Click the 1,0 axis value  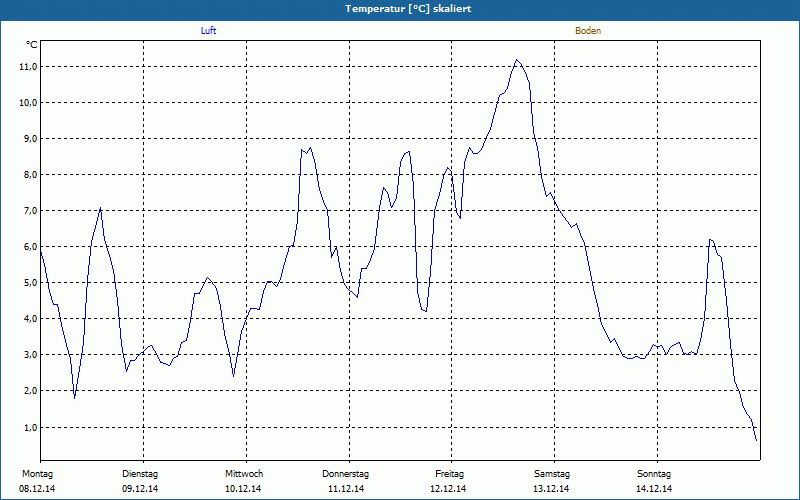click(30, 427)
